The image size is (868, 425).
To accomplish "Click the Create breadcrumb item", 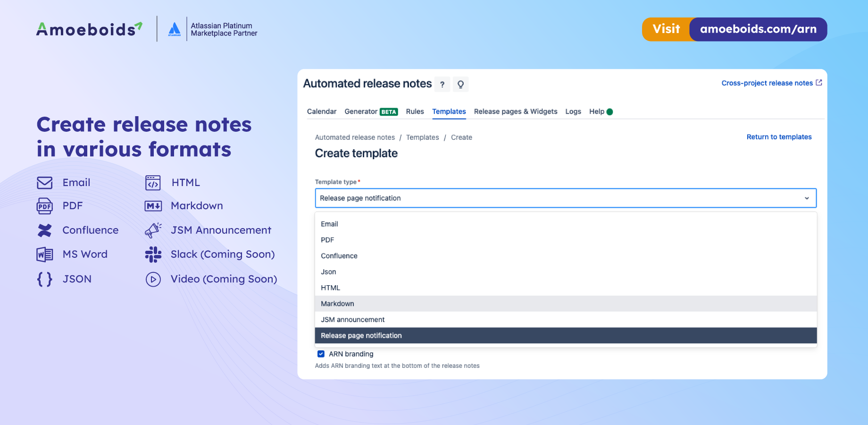I will tap(461, 137).
